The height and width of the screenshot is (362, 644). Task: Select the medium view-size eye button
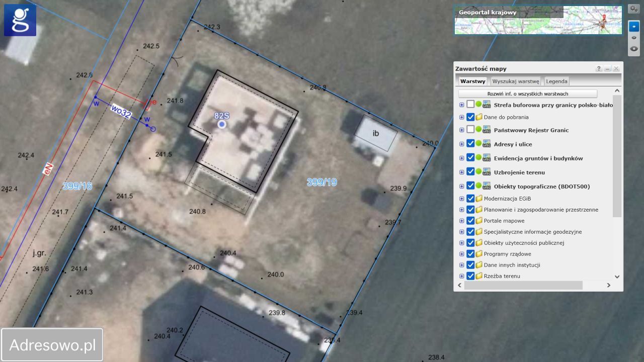click(634, 38)
